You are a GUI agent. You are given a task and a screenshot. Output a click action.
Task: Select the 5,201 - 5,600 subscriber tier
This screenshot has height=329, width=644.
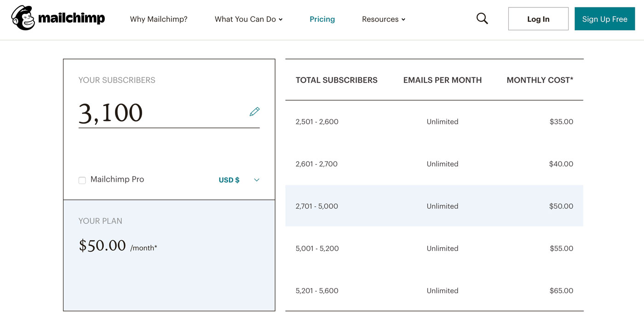(317, 291)
